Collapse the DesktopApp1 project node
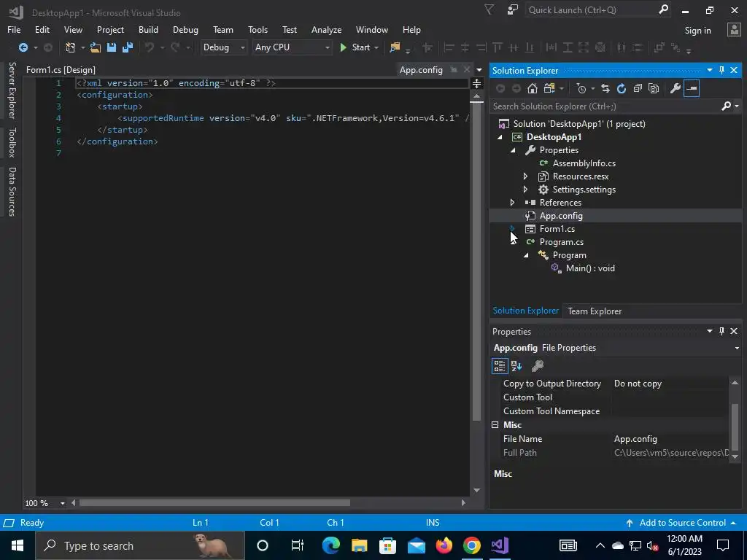The height and width of the screenshot is (560, 747). click(x=500, y=137)
